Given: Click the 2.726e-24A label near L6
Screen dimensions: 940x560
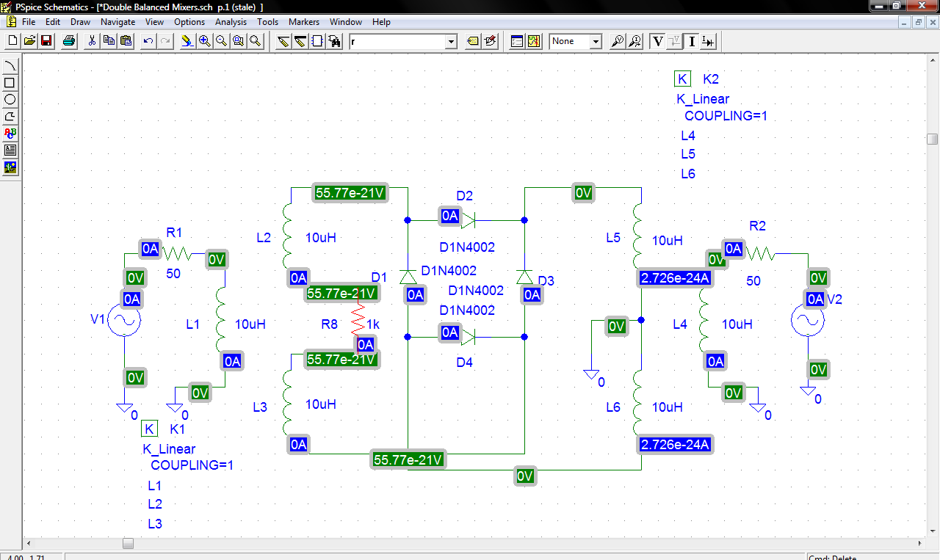Looking at the screenshot, I should tap(676, 445).
